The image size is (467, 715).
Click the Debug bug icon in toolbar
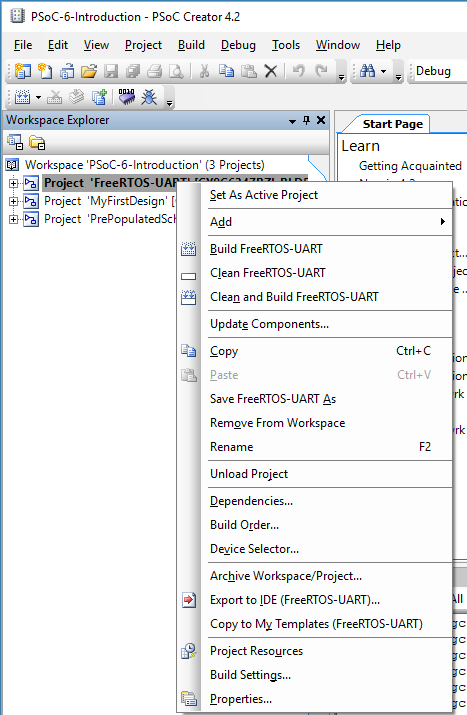tap(149, 97)
